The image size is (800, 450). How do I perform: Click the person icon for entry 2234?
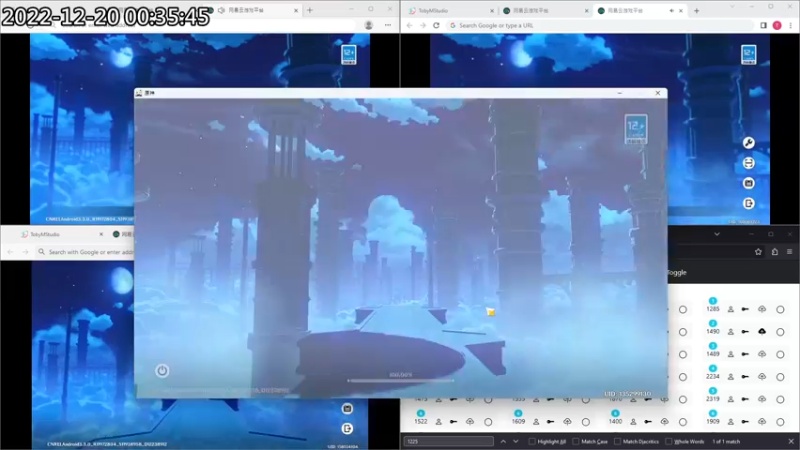click(731, 377)
